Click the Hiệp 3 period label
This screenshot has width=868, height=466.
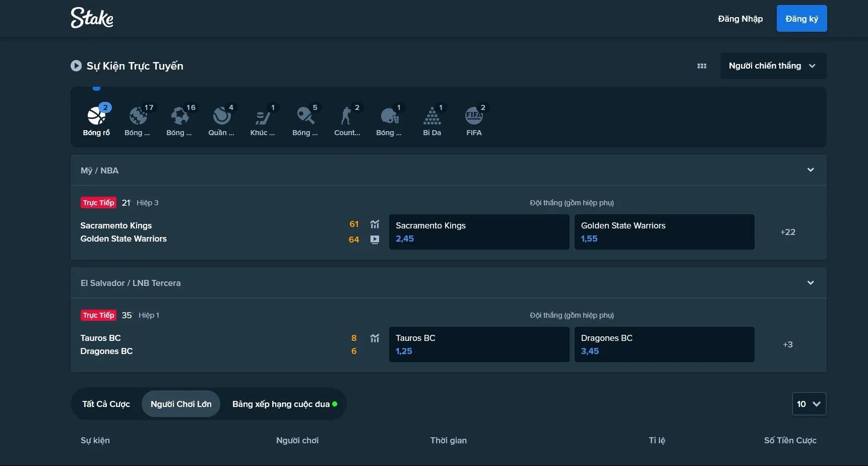147,203
